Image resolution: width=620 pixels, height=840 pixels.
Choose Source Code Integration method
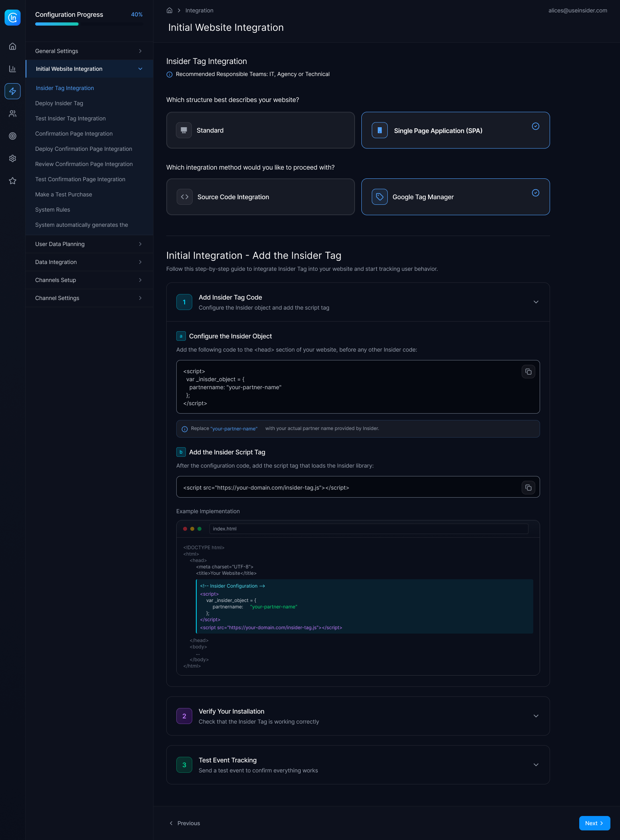(261, 197)
